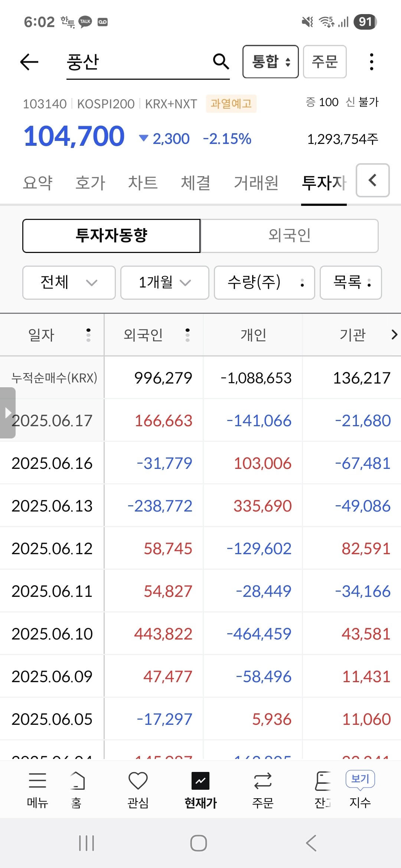The image size is (401, 868).
Task: Switch to the 차트 tab
Action: tap(143, 183)
